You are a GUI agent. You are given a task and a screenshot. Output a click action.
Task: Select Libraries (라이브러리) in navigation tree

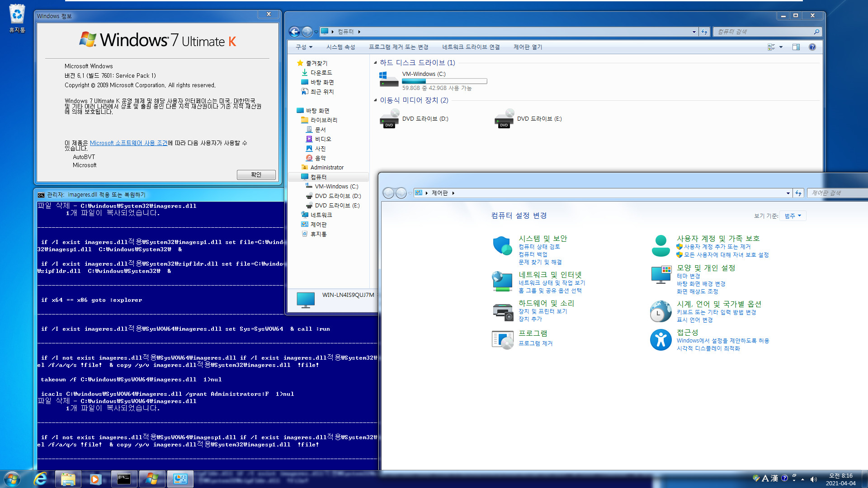click(319, 120)
